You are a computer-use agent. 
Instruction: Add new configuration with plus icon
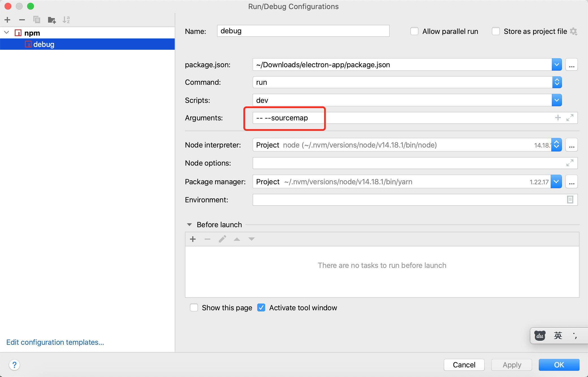(8, 20)
